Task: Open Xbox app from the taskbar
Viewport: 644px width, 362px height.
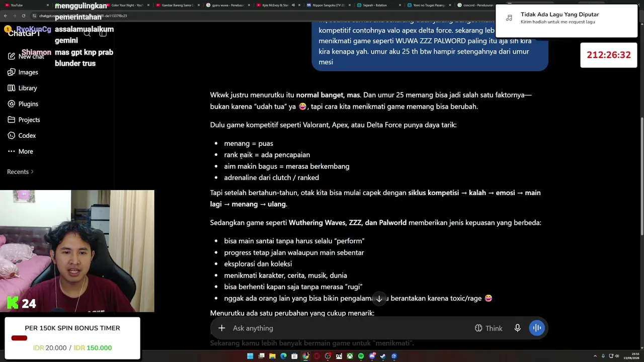Action: coord(350,356)
